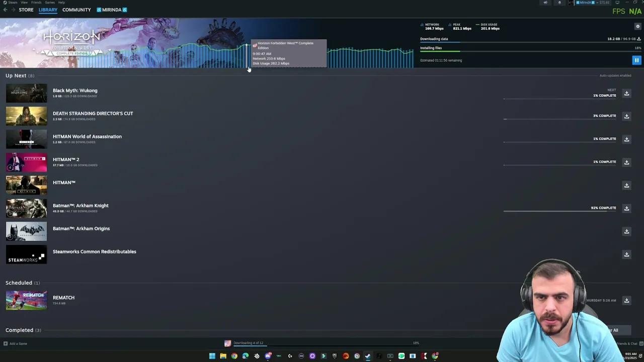
Task: Open the COMMUNITY tab
Action: pyautogui.click(x=76, y=10)
